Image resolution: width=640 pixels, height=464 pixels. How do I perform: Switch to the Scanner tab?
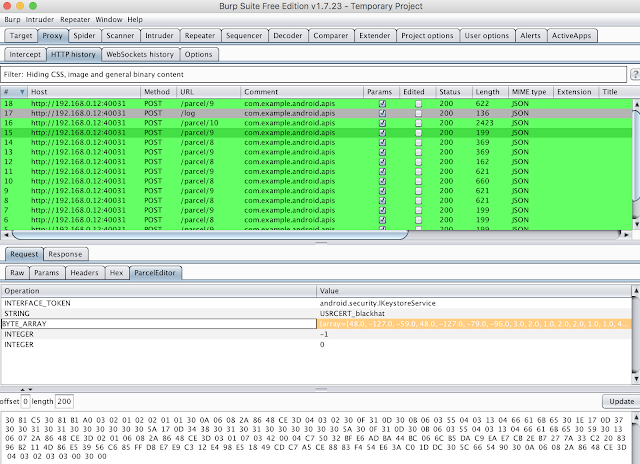pos(120,36)
